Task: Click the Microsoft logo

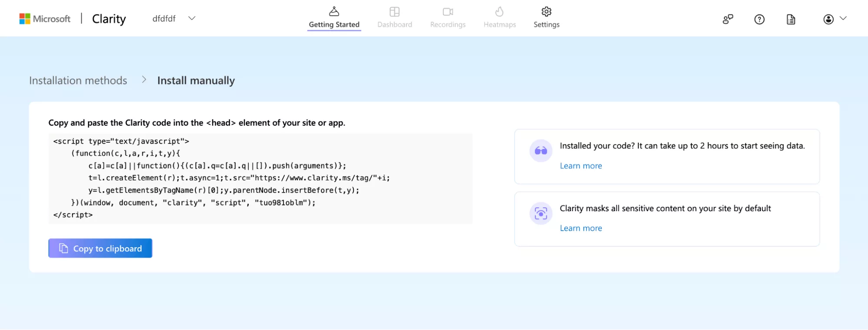Action: [45, 19]
